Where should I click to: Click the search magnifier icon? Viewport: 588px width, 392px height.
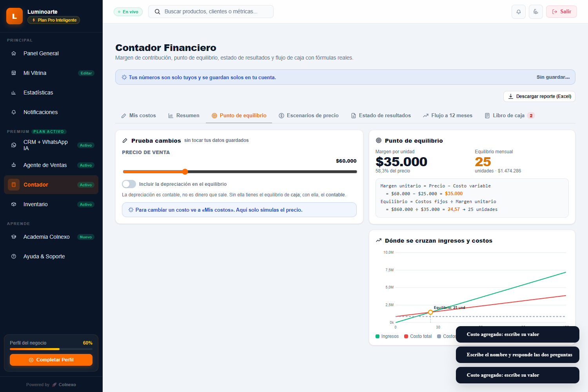(x=157, y=12)
